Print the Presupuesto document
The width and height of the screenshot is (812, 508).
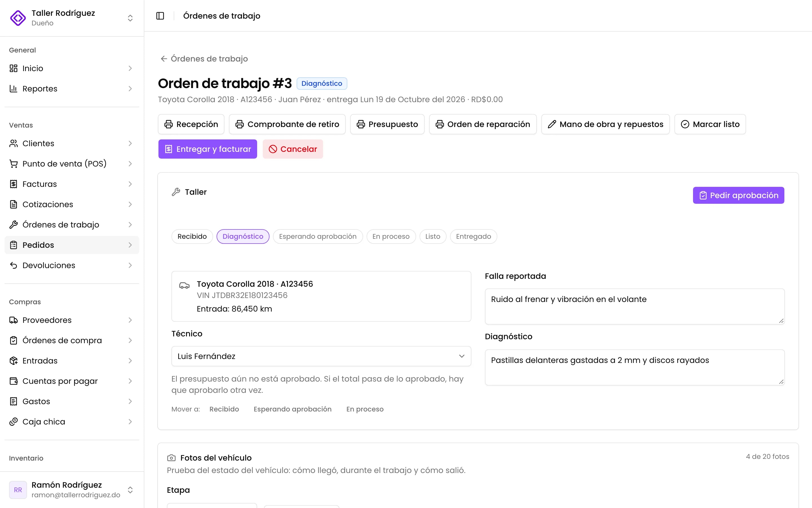tap(387, 124)
